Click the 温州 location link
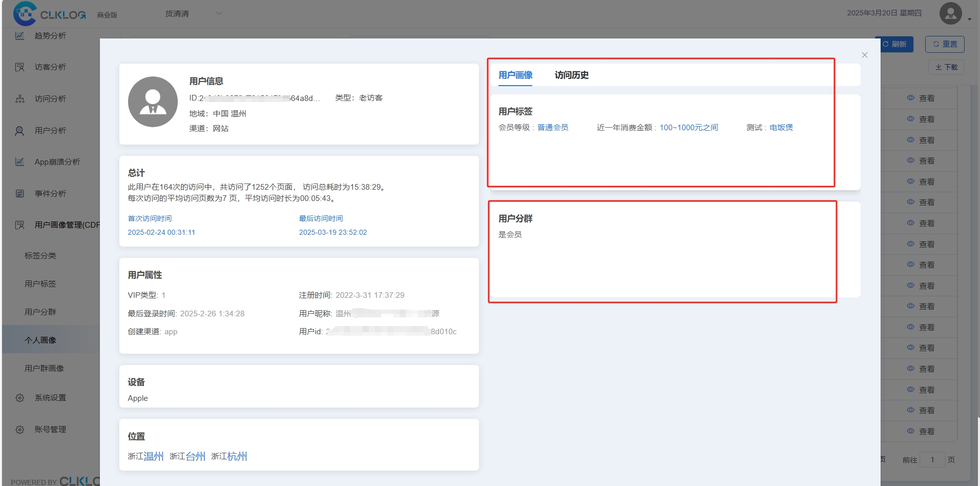 click(x=154, y=456)
